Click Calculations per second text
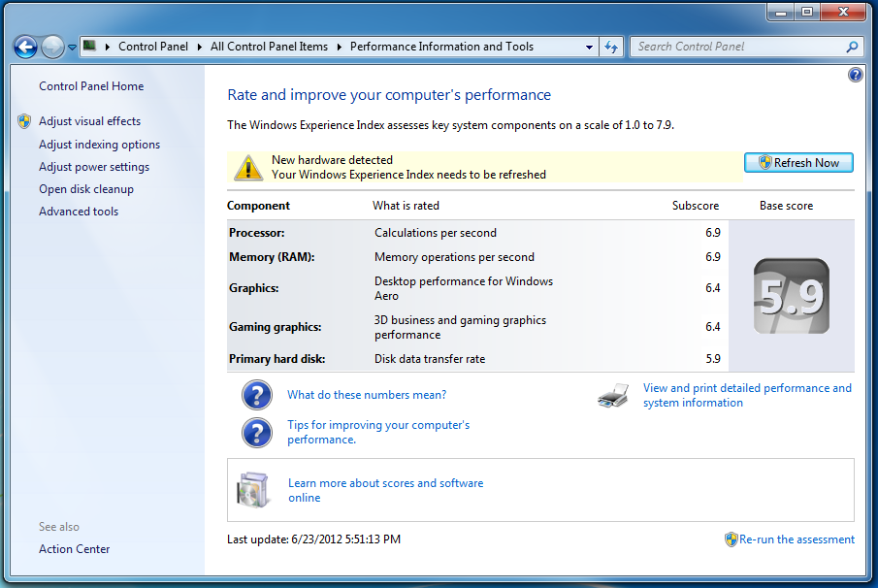Viewport: 878px width, 588px height. pos(435,233)
